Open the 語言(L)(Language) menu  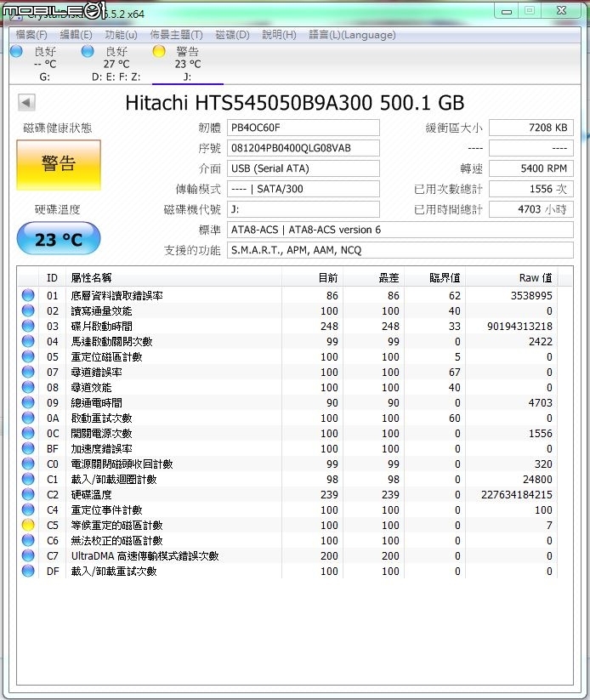[x=352, y=35]
